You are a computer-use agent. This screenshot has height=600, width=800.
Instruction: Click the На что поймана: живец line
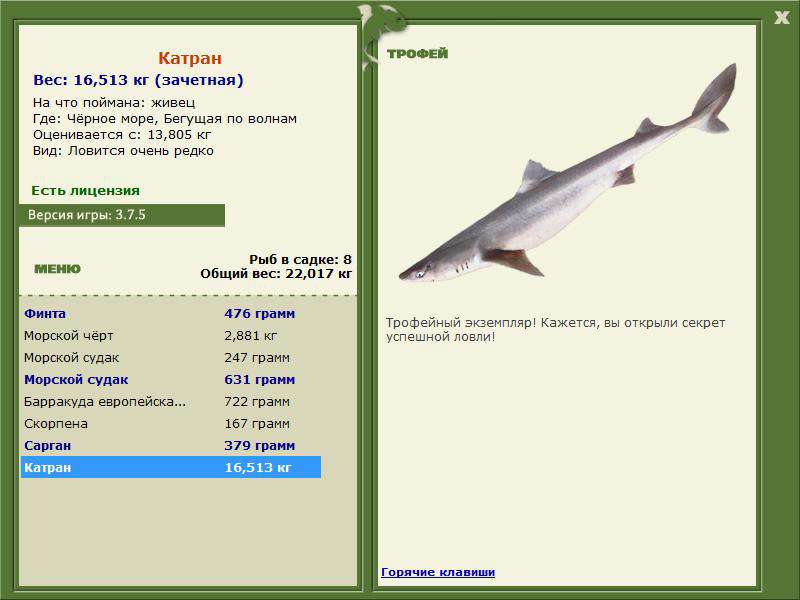pos(114,102)
